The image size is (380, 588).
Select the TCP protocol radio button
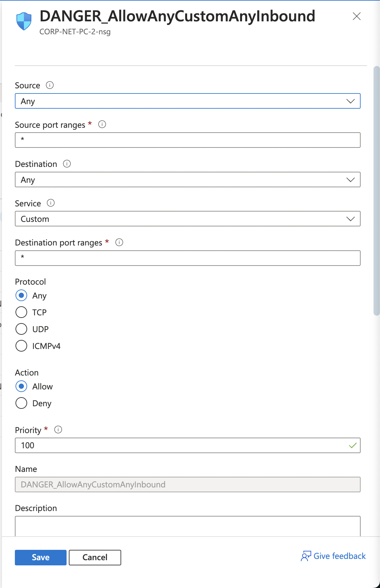click(x=21, y=312)
